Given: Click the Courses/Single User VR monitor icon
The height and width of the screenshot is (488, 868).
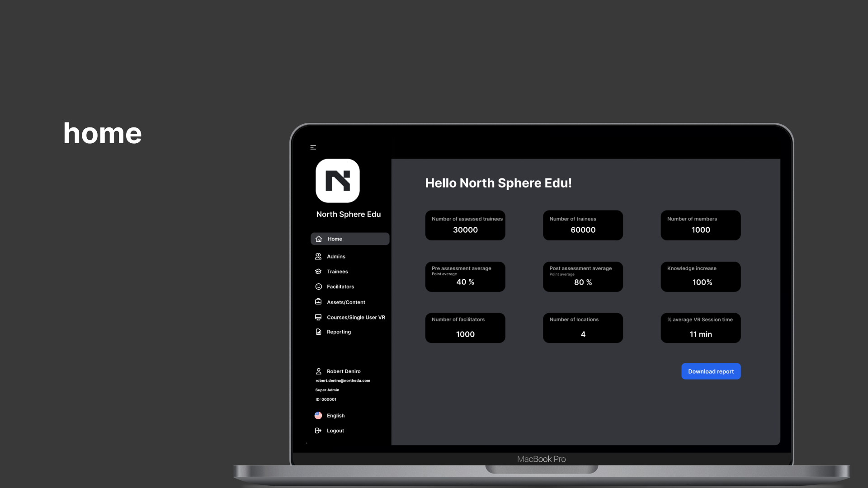Looking at the screenshot, I should 318,317.
